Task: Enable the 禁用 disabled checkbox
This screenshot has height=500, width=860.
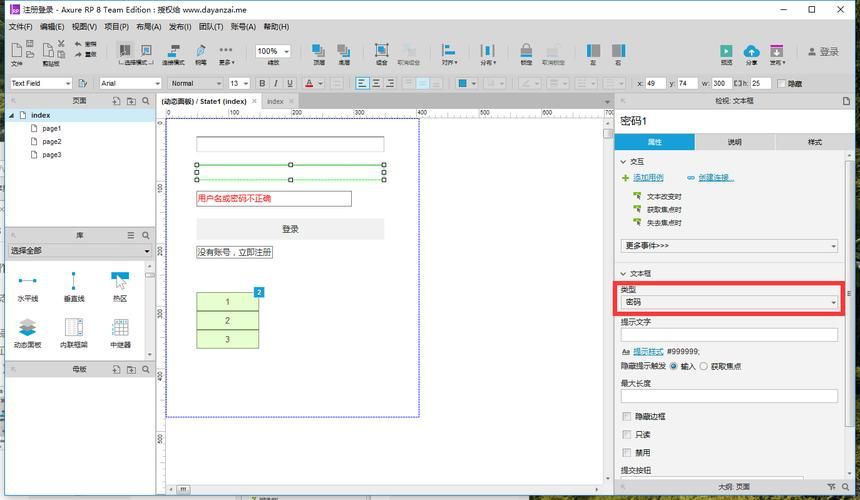Action: coord(626,453)
